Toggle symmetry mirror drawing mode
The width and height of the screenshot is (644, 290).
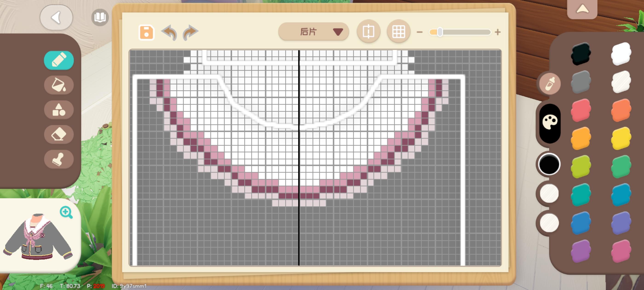click(x=368, y=32)
